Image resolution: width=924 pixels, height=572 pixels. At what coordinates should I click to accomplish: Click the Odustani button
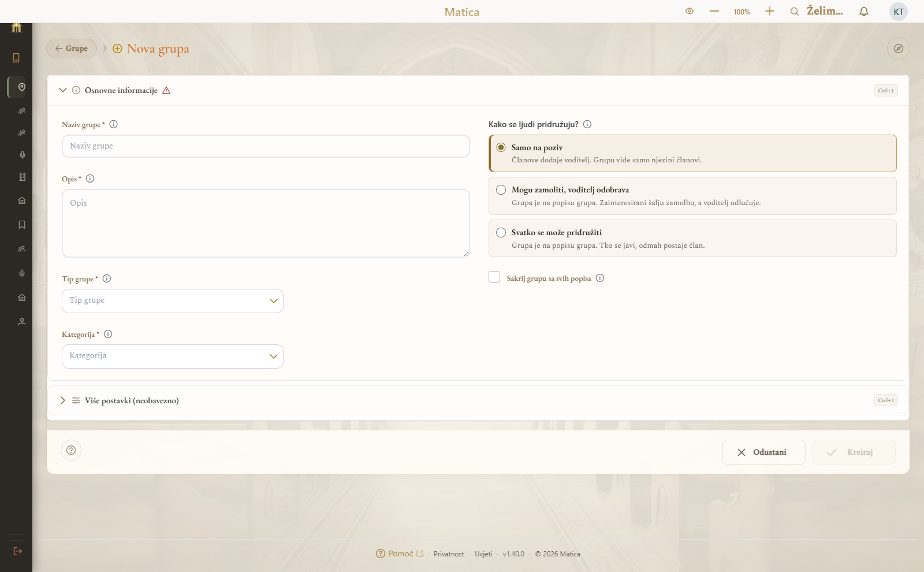pyautogui.click(x=763, y=452)
